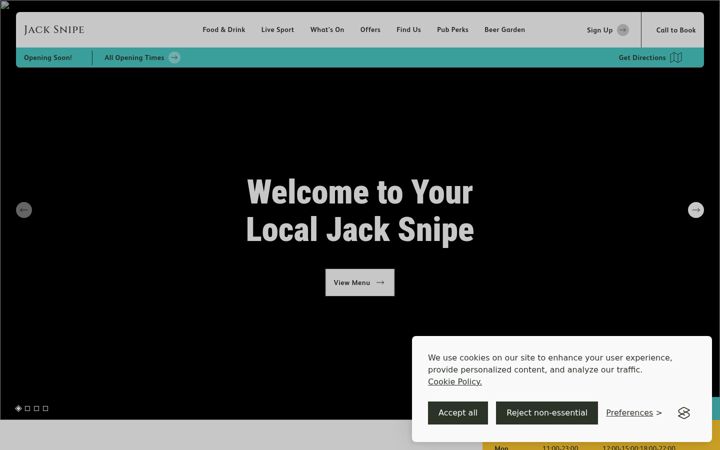Click the arrow icon beside All Opening Times

174,58
